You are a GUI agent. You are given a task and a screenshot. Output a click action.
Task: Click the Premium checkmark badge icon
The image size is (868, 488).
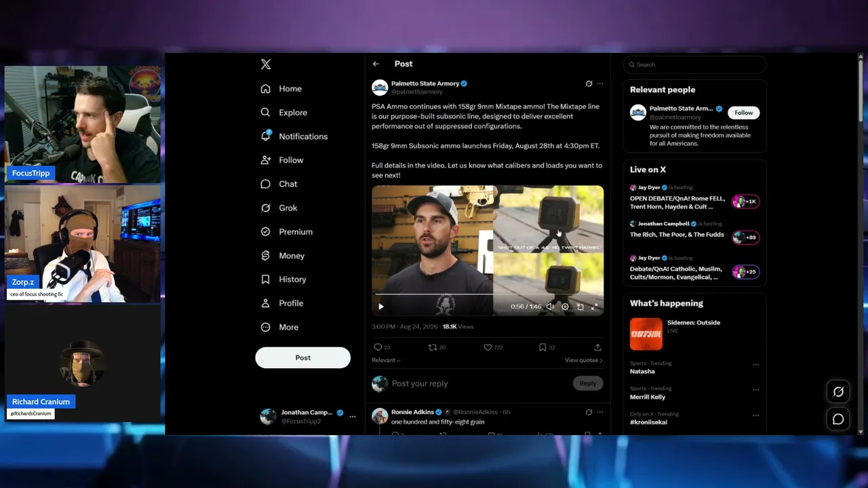pyautogui.click(x=266, y=232)
